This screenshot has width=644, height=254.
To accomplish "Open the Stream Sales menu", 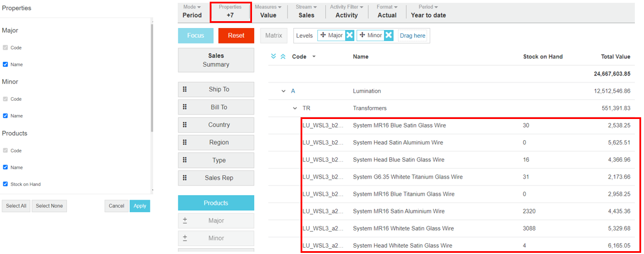I will coord(306,11).
